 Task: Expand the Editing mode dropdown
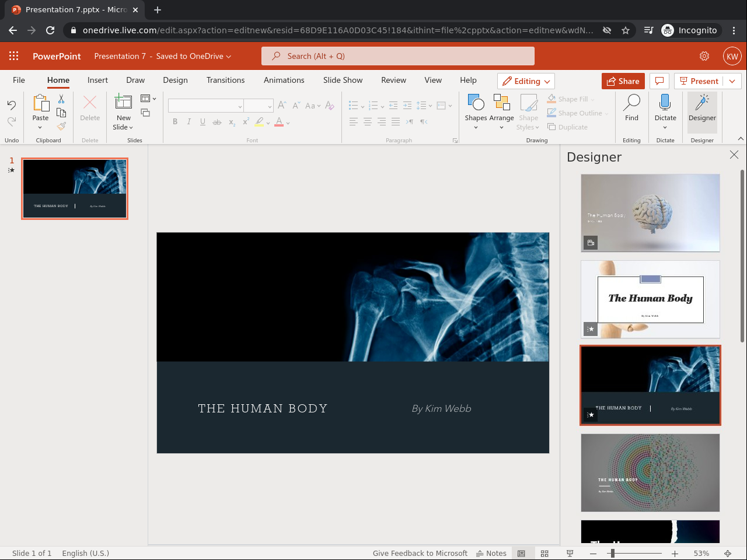point(526,81)
